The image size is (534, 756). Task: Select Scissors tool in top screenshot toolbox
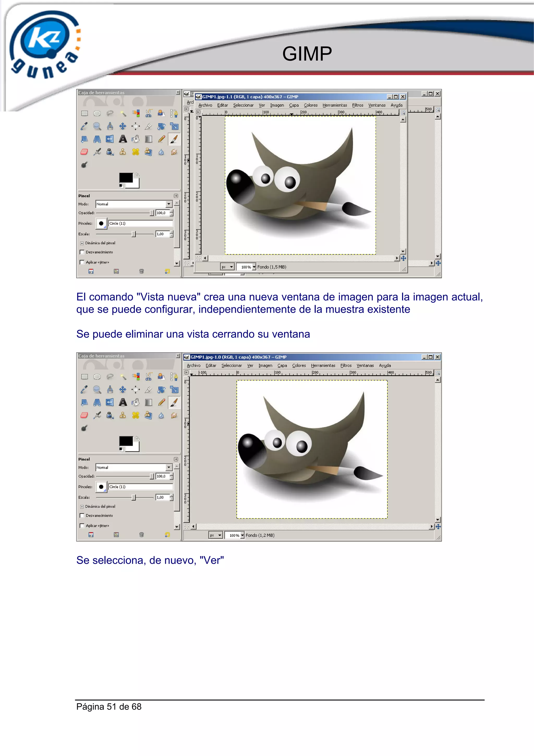pos(148,114)
